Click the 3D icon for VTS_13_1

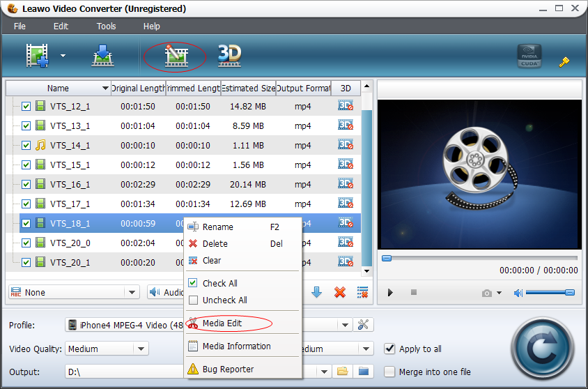(346, 125)
